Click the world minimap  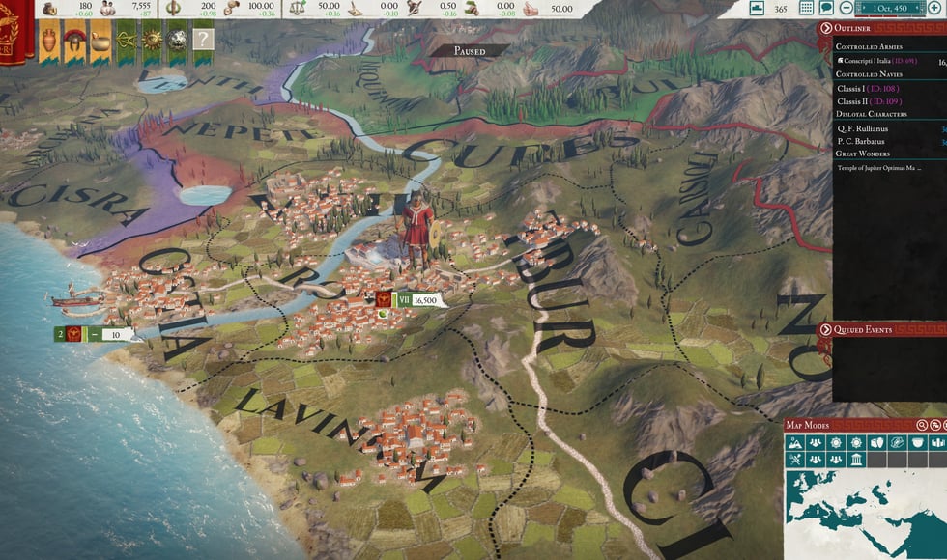point(866,515)
